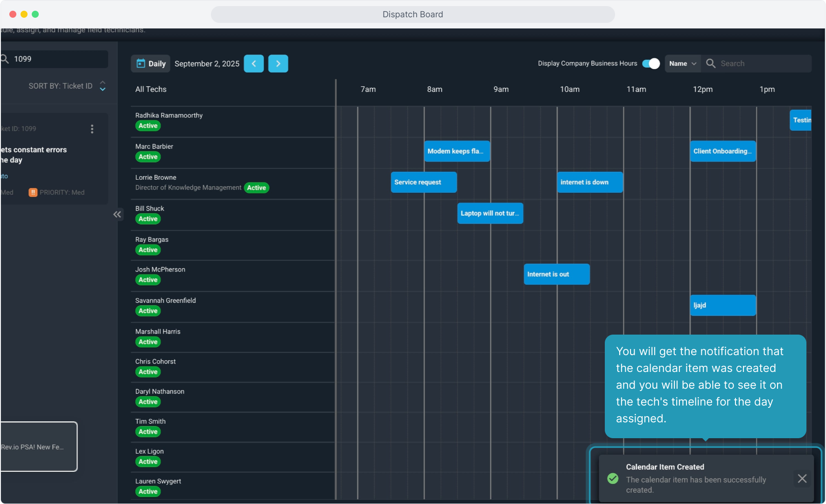Open ticket 1099 three-dot options menu

click(x=92, y=129)
